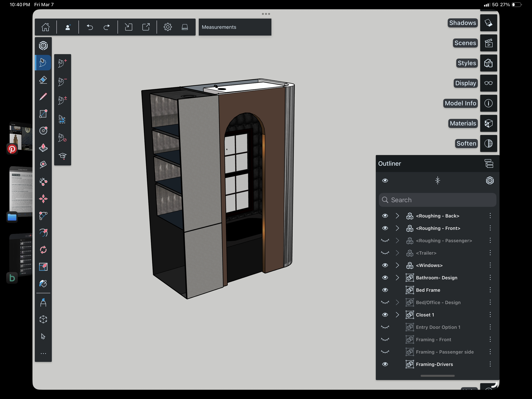The height and width of the screenshot is (399, 532).
Task: Open the Styles panel
Action: [488, 63]
